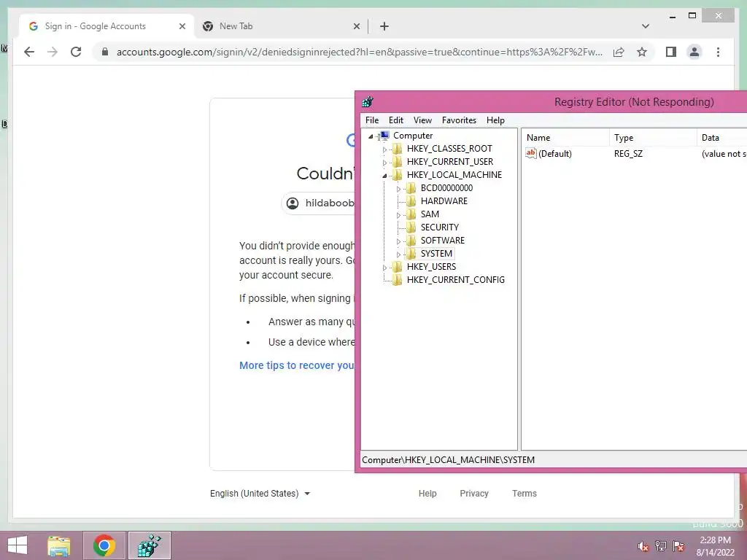Sort by the Name column header
This screenshot has height=560, width=747.
[x=565, y=138]
